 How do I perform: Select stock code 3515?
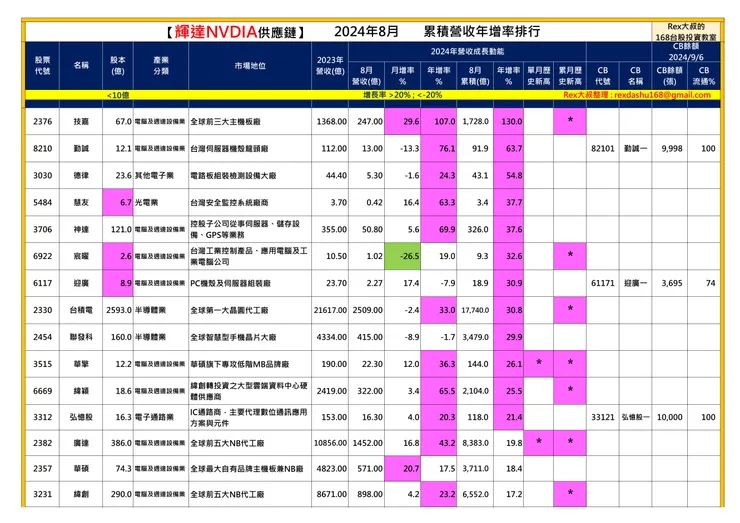click(42, 364)
